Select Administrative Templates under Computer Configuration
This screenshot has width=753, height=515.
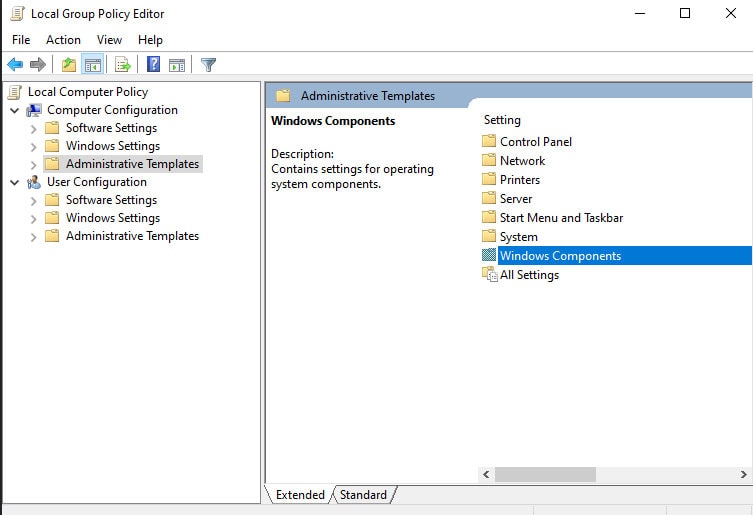click(133, 164)
